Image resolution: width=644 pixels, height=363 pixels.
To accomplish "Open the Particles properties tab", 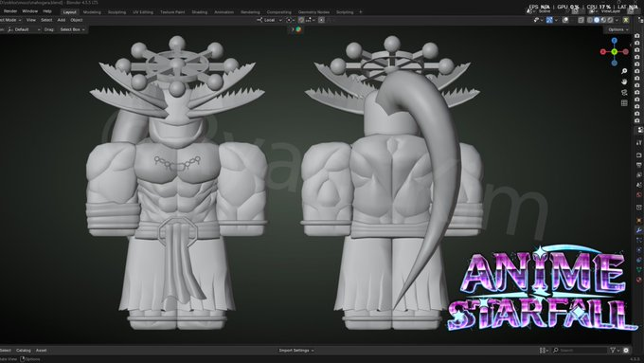I will coord(638,240).
